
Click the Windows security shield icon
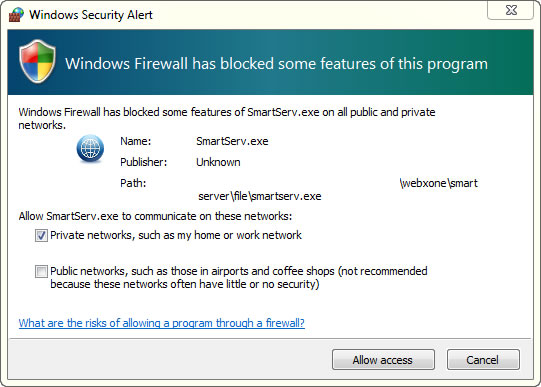pos(37,61)
